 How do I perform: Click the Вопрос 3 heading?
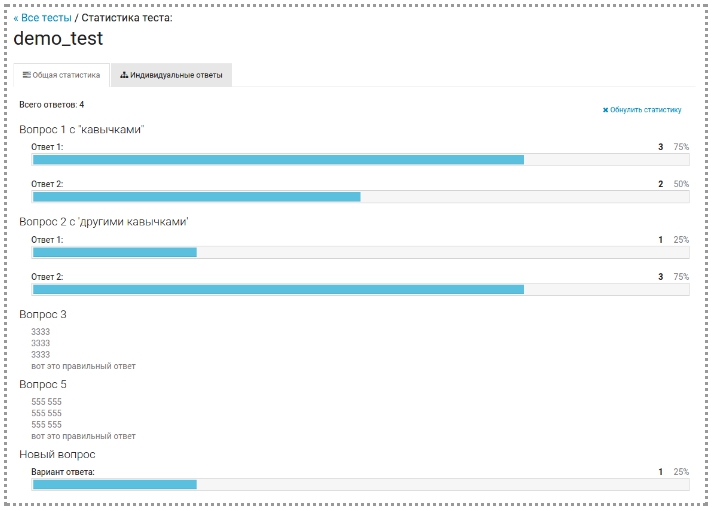tap(43, 314)
